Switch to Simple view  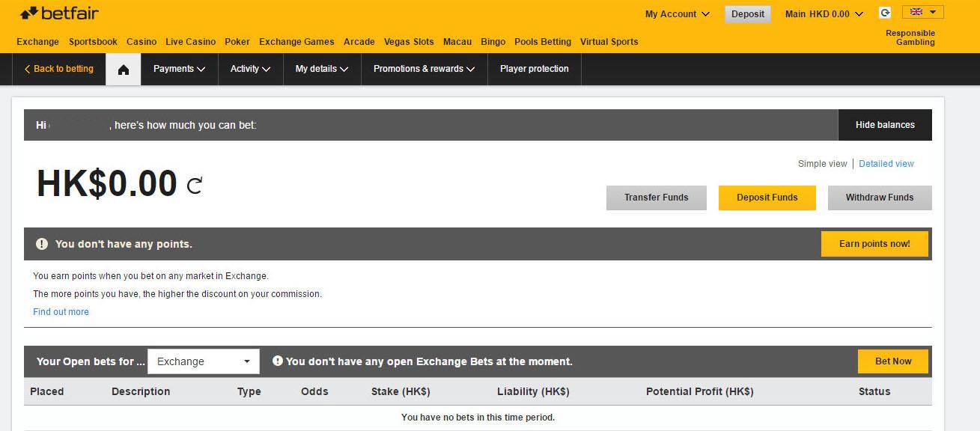click(823, 164)
